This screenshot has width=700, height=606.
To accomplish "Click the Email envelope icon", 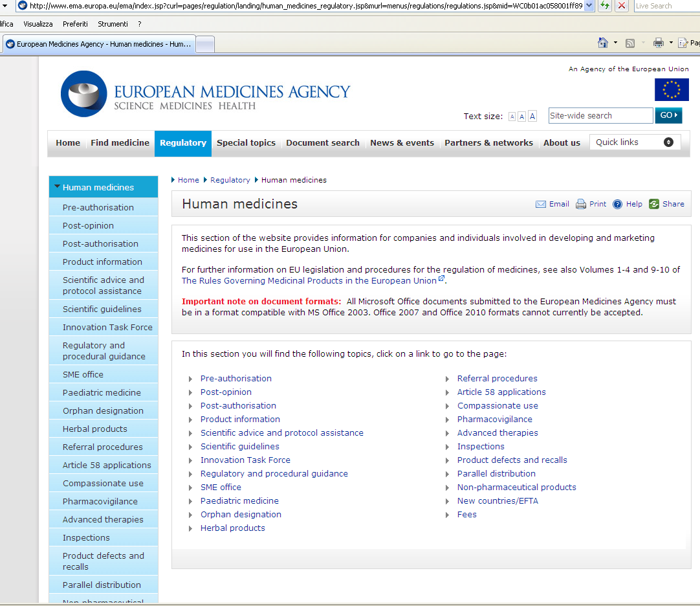I will pos(541,204).
